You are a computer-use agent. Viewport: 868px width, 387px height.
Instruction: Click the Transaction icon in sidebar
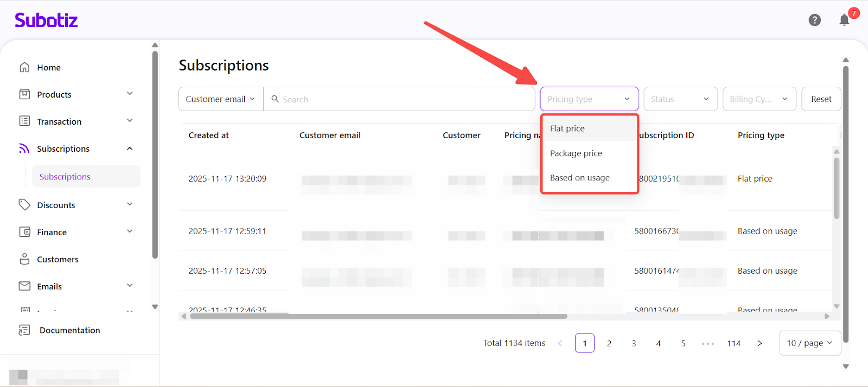24,121
